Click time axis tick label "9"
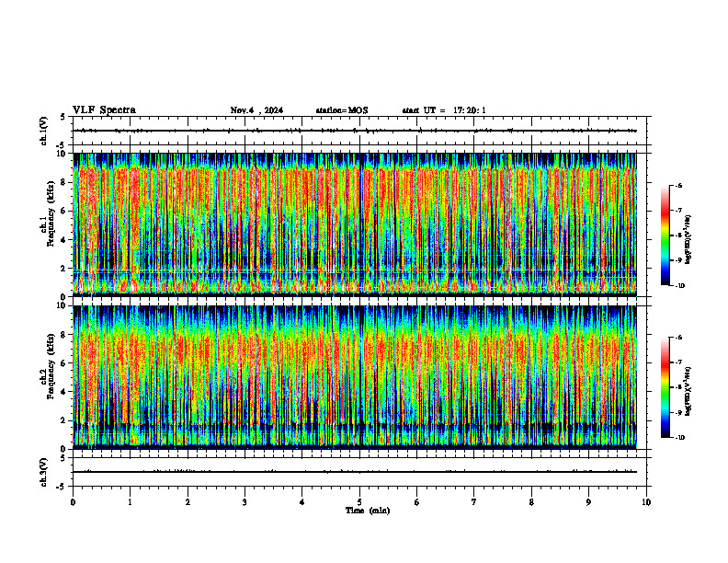Viewport: 728px width, 563px height. (588, 502)
